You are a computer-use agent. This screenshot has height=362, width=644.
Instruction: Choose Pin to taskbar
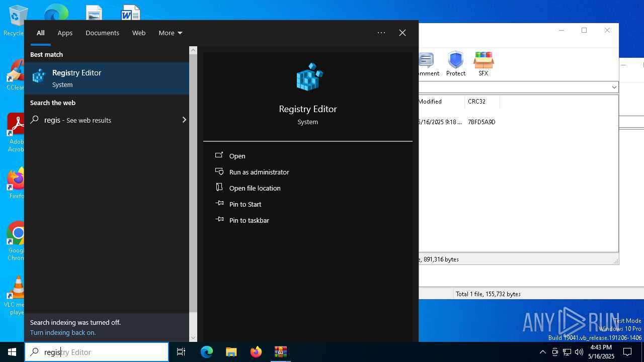pyautogui.click(x=249, y=220)
